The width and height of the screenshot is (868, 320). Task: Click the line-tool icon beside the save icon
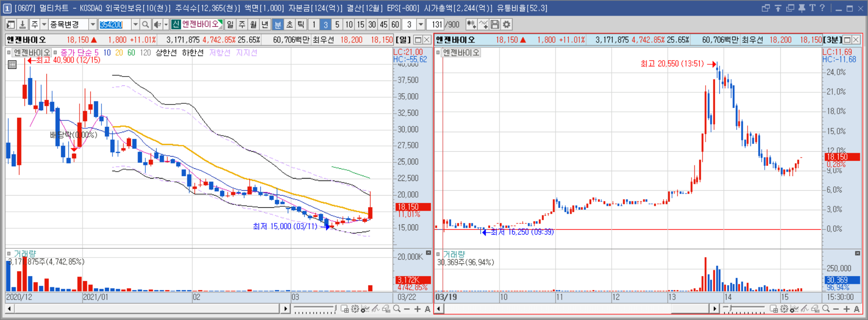click(483, 24)
